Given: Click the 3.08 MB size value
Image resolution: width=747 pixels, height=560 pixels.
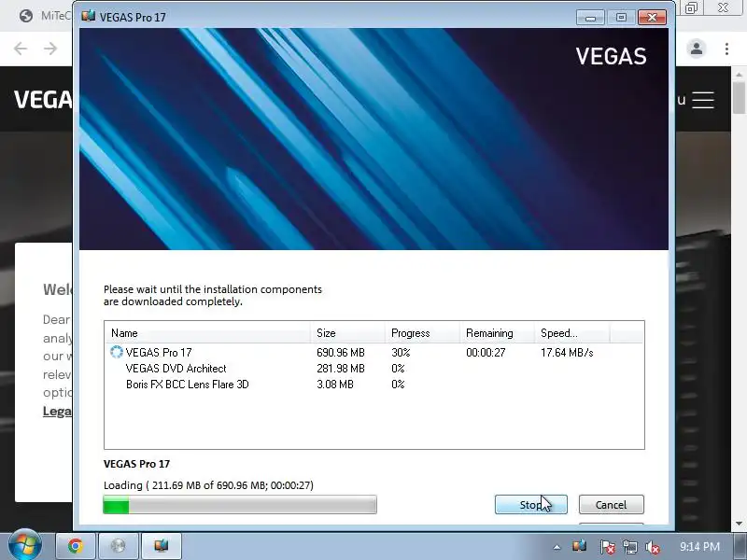Looking at the screenshot, I should coord(335,385).
